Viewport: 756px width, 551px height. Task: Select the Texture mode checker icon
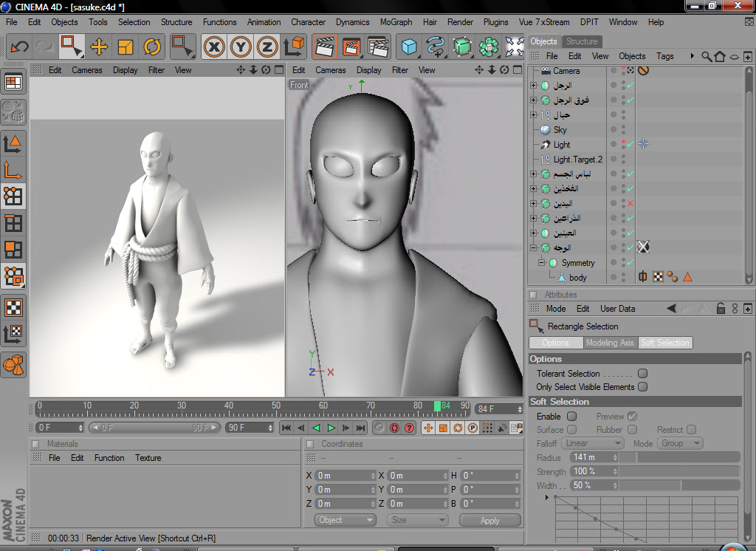tap(13, 307)
